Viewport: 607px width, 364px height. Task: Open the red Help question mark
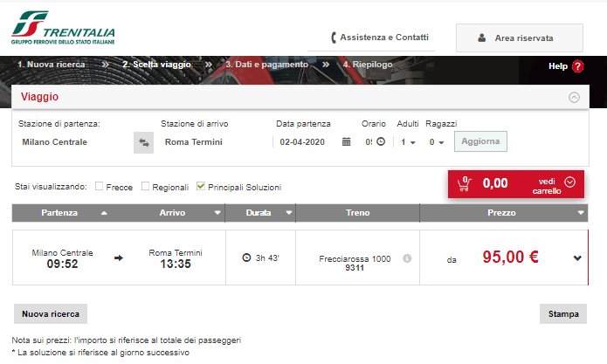click(577, 66)
